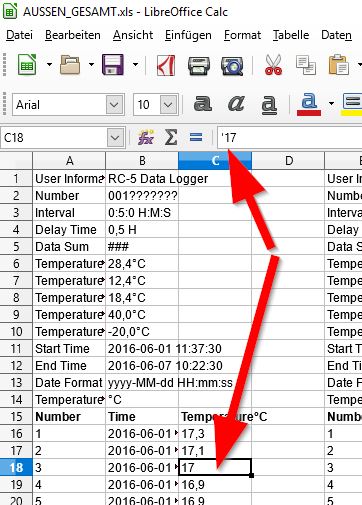Open the Name Box dropdown arrow
The width and height of the screenshot is (362, 505).
[115, 138]
